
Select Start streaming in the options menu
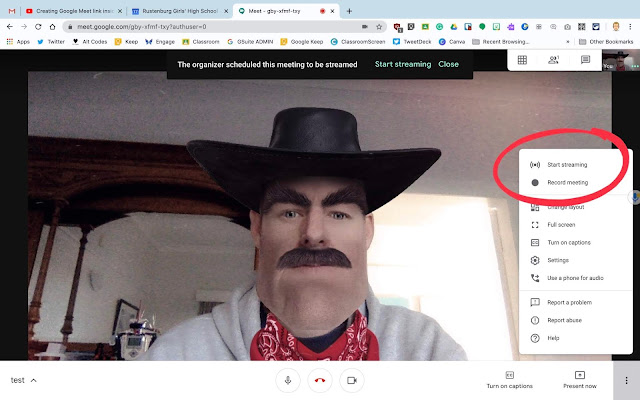[576, 164]
